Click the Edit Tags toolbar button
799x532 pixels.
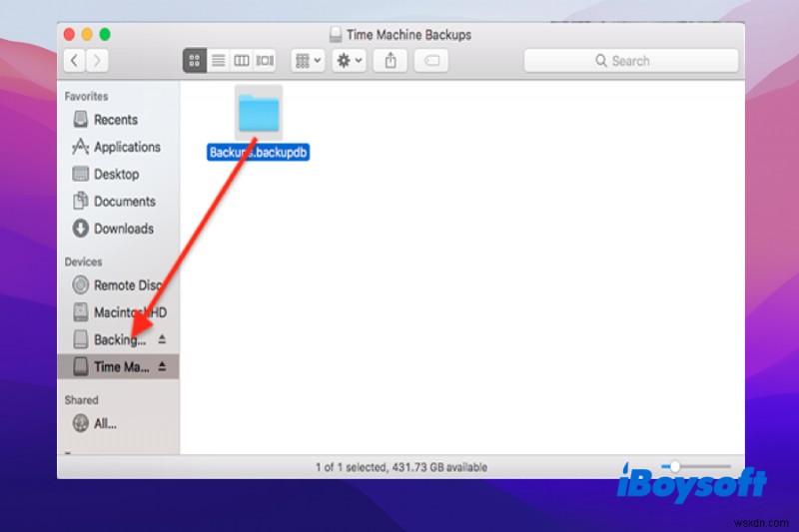click(431, 61)
